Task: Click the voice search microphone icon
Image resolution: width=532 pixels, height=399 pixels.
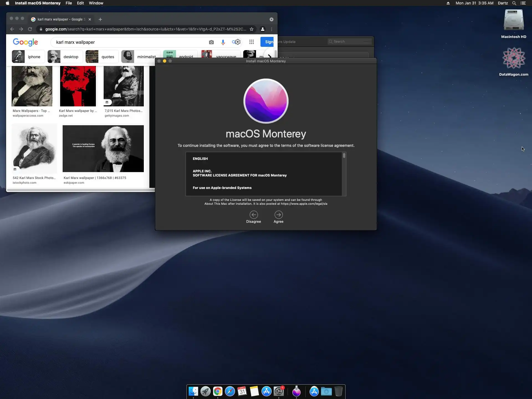Action: tap(223, 42)
